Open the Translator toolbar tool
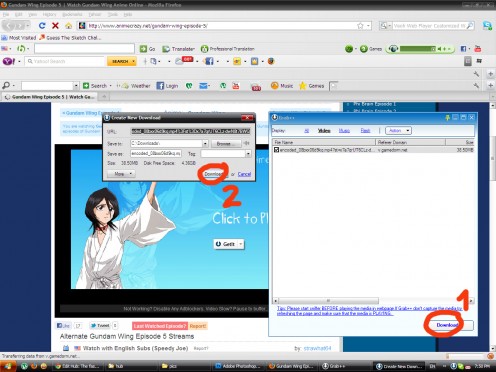 [x=178, y=49]
